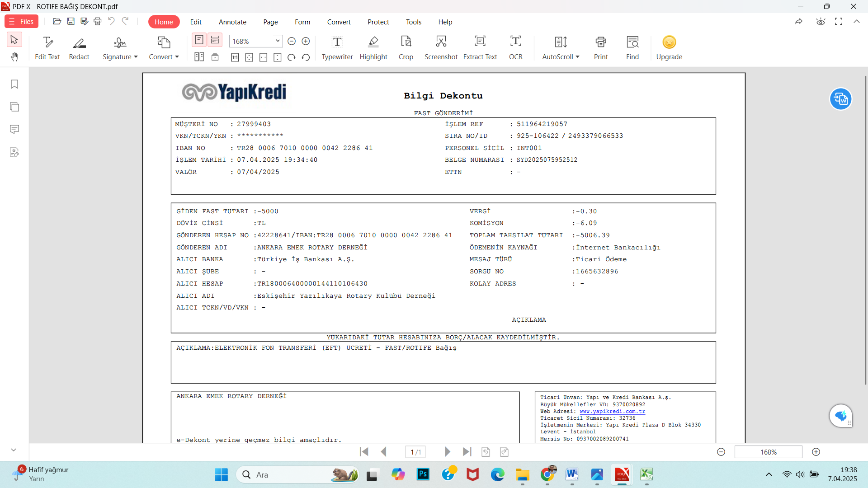Click the floating convert-to-Word button
Image resolution: width=868 pixels, height=488 pixels.
click(841, 99)
